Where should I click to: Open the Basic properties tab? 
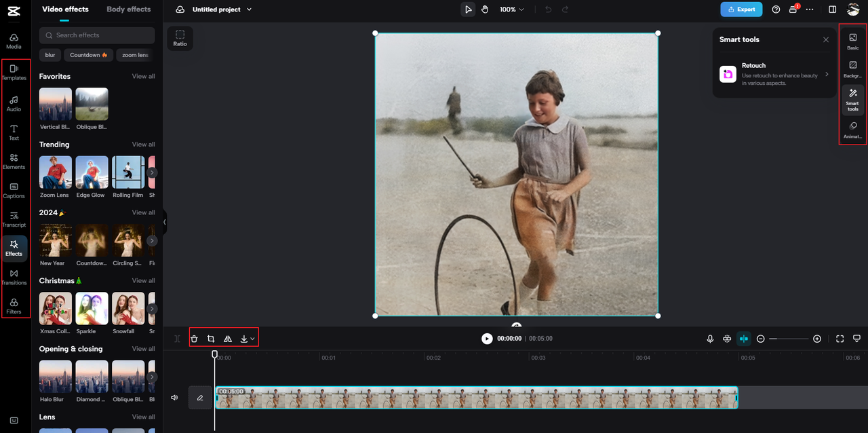point(853,41)
